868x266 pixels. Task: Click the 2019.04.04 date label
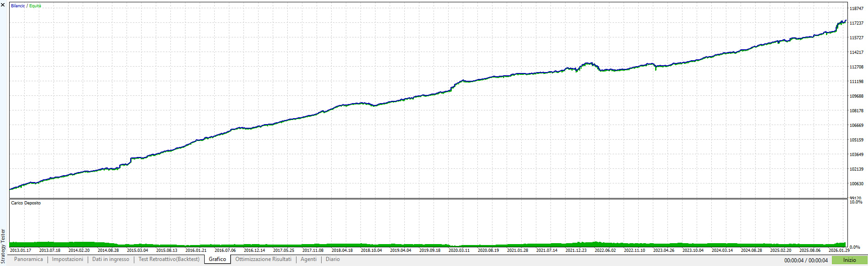click(x=401, y=250)
